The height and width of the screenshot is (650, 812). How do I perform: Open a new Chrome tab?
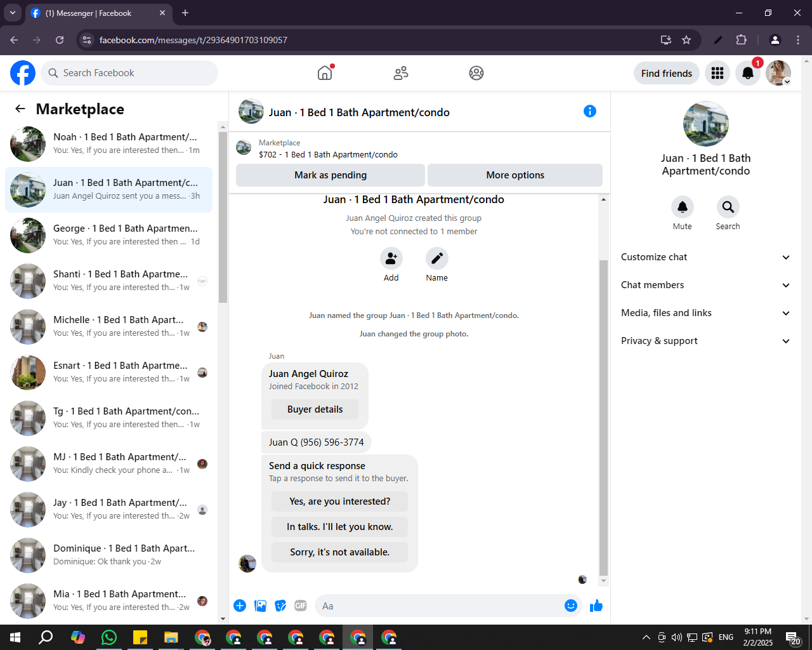(x=185, y=13)
